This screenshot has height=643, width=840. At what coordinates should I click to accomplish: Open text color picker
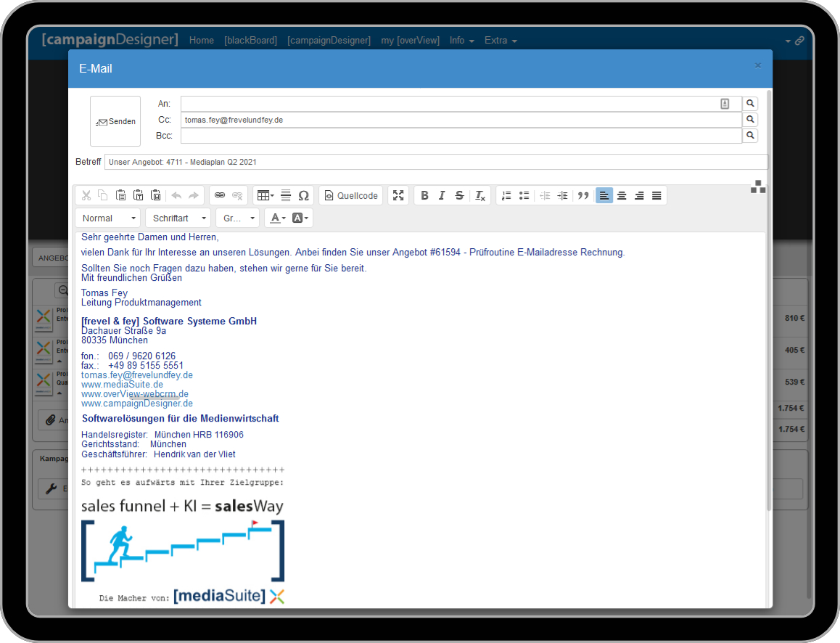pyautogui.click(x=278, y=218)
